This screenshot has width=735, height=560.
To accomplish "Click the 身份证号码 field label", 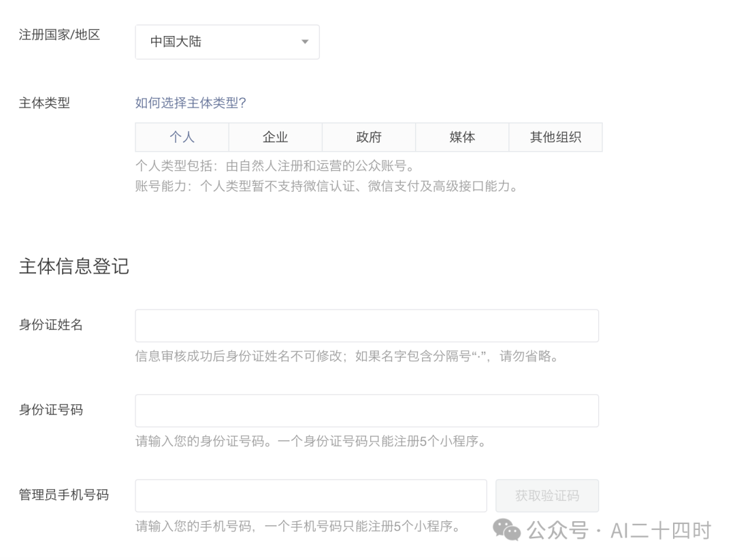I will (x=50, y=410).
